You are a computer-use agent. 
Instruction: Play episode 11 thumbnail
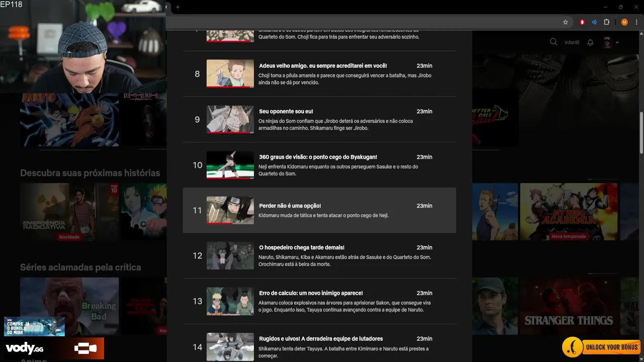coord(230,210)
